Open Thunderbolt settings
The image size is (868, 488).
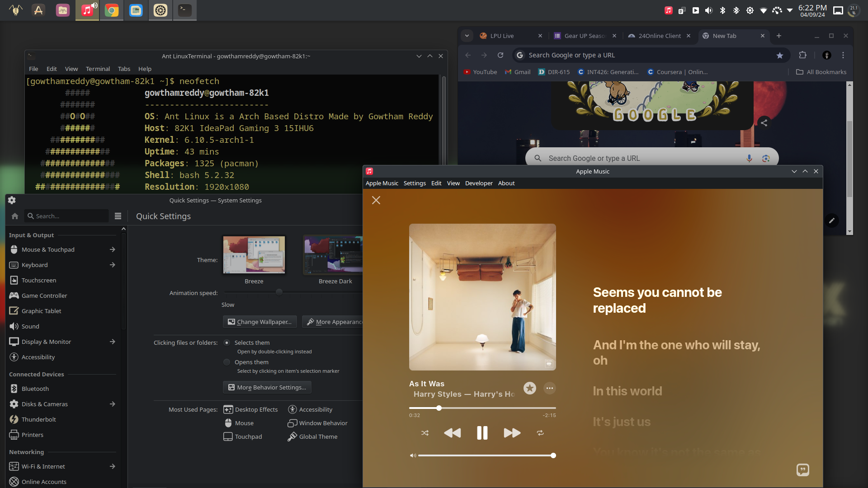[62, 419]
